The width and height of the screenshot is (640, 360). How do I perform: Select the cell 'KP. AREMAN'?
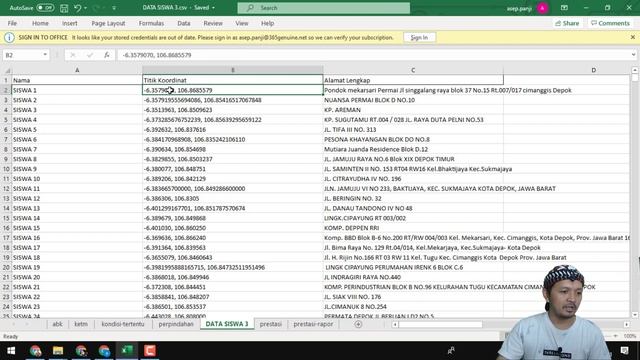click(413, 110)
